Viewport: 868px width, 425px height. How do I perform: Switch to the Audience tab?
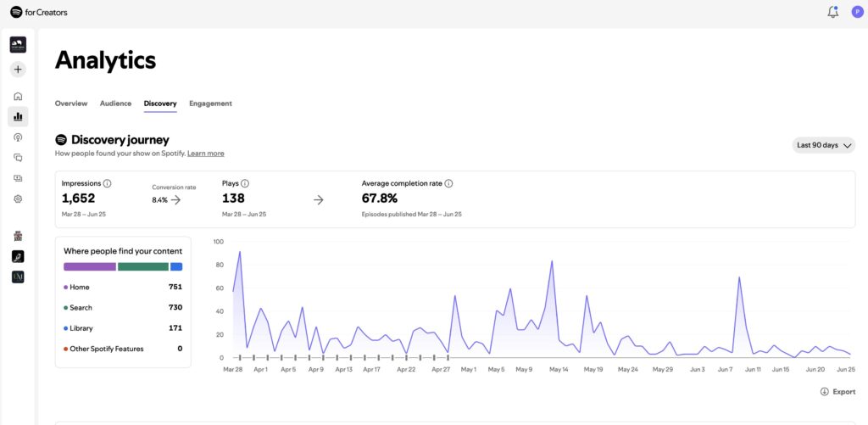pos(115,103)
